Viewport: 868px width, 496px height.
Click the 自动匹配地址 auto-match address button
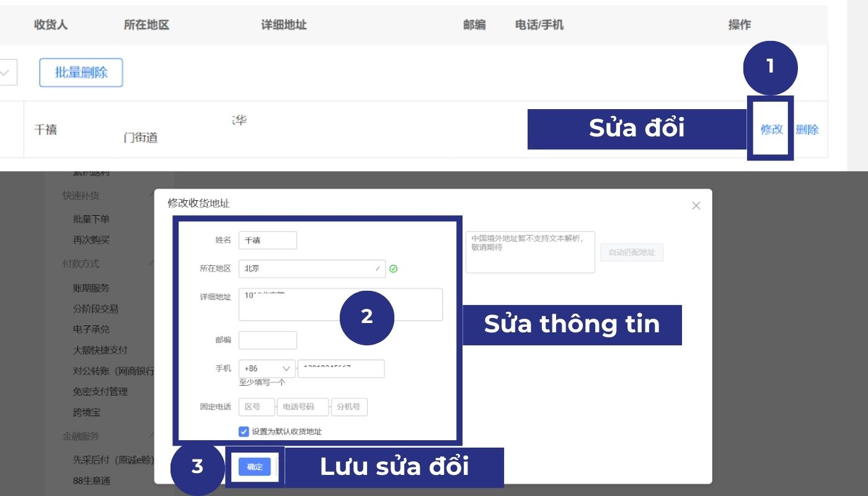[x=631, y=252]
